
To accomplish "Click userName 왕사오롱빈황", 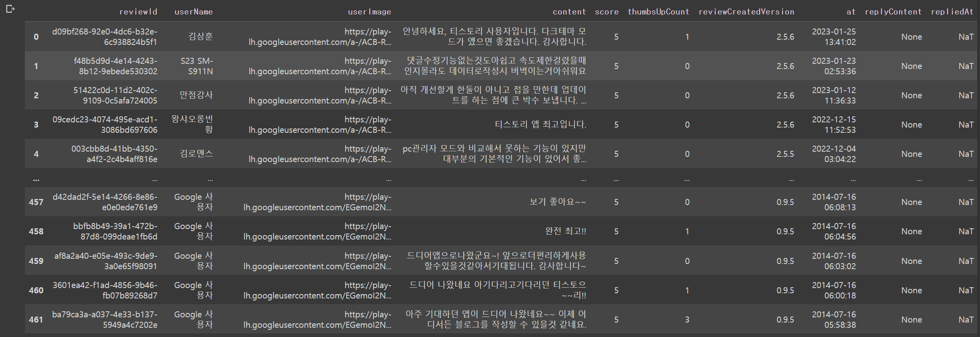I will 192,124.
